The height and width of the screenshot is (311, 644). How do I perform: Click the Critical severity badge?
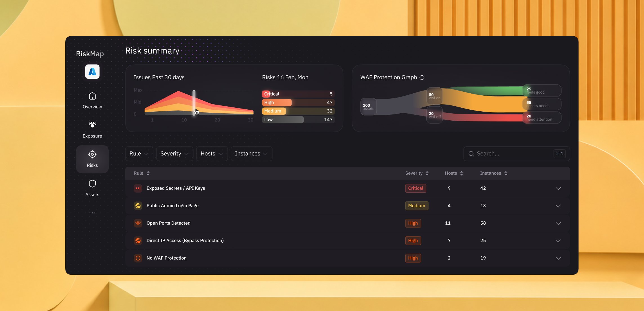(415, 188)
